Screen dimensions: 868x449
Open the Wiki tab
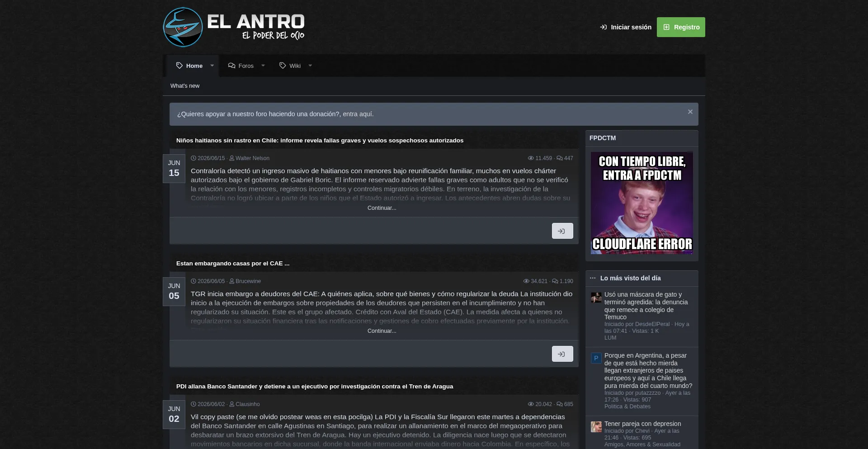pos(290,66)
